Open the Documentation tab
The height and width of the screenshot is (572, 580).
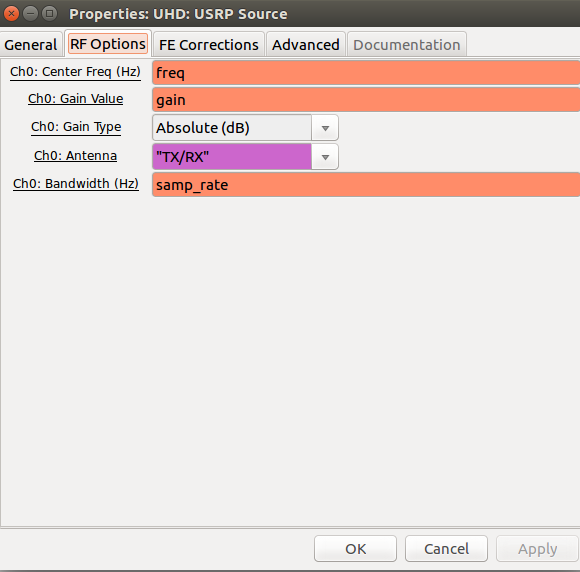point(407,45)
